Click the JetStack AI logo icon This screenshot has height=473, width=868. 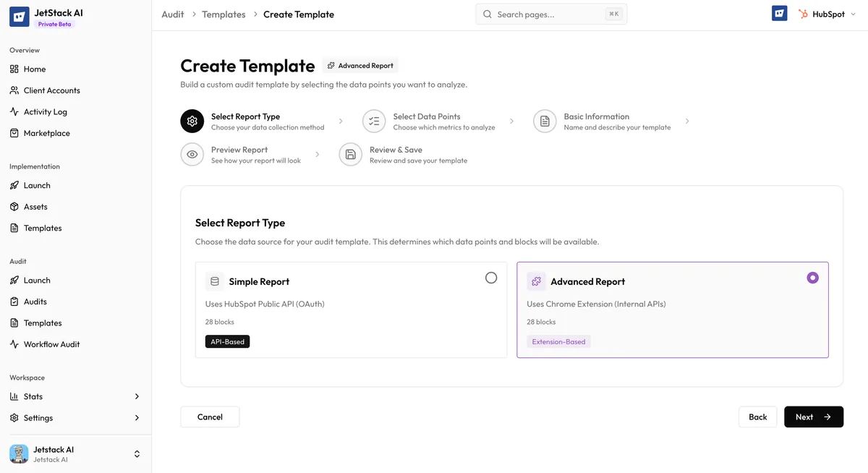point(18,16)
